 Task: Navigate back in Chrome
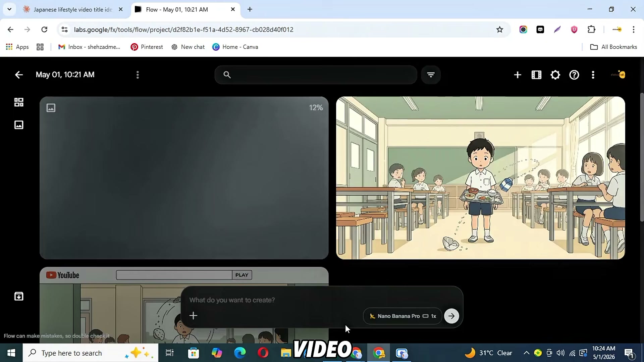10,30
